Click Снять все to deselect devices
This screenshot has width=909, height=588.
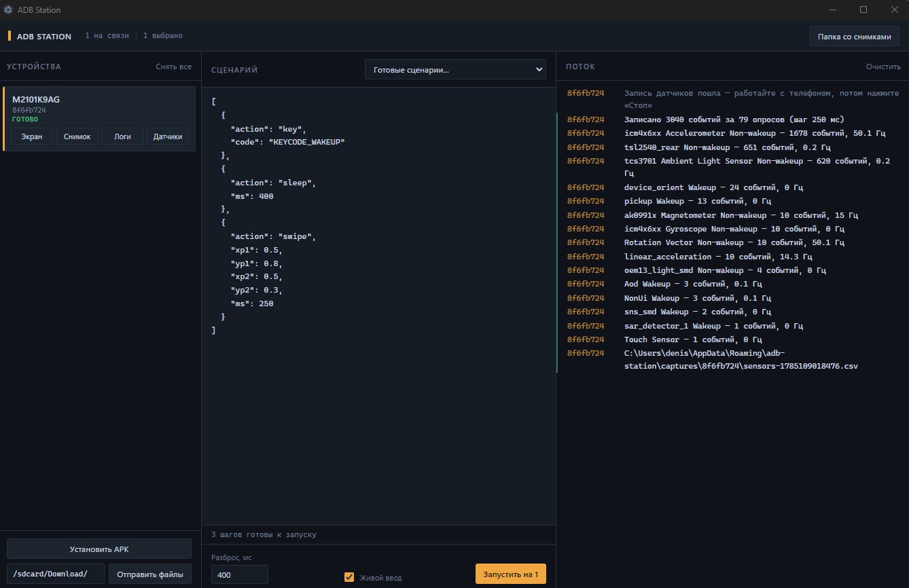click(173, 67)
